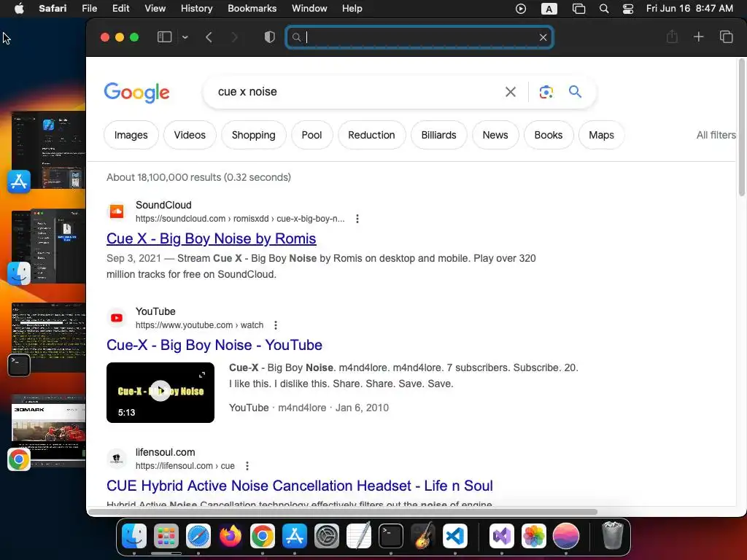Clear the Safari address bar with X
Screen dimensions: 747x560
tap(543, 37)
